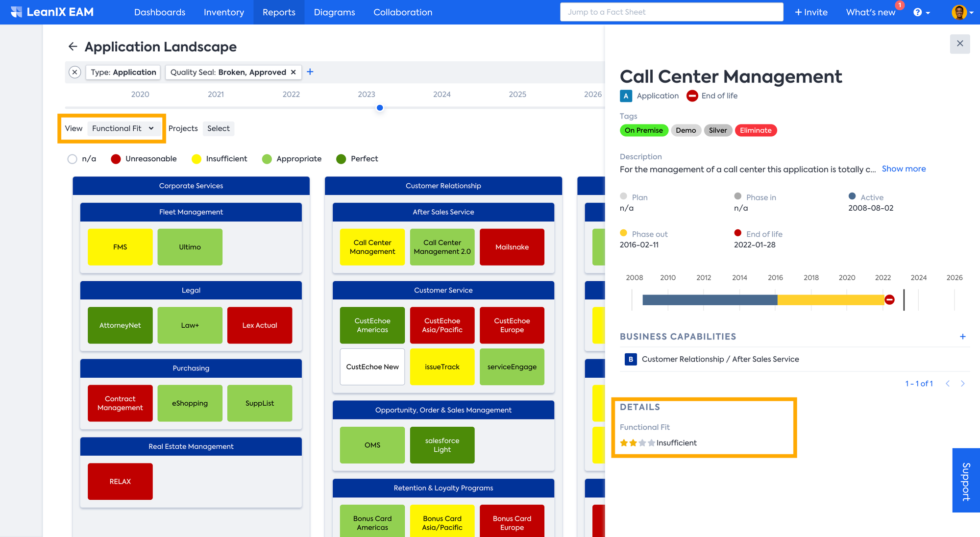Toggle the n/a legend filter

pos(73,159)
